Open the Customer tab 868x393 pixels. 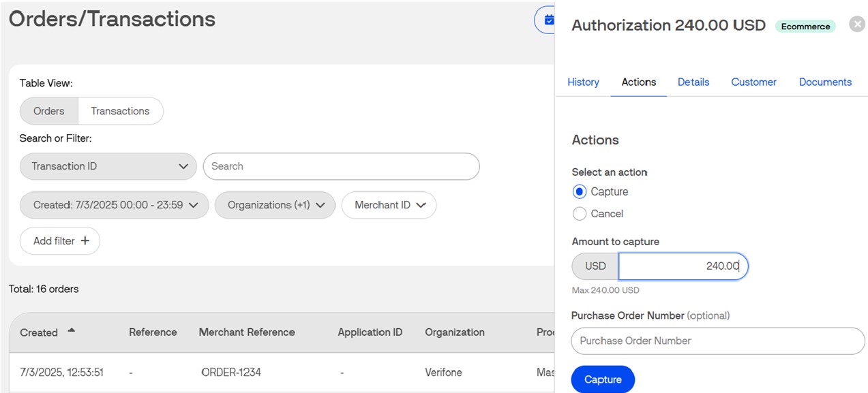coord(753,82)
